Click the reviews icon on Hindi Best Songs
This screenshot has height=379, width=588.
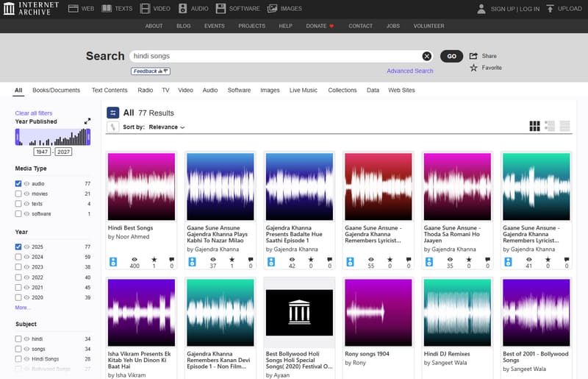click(171, 259)
